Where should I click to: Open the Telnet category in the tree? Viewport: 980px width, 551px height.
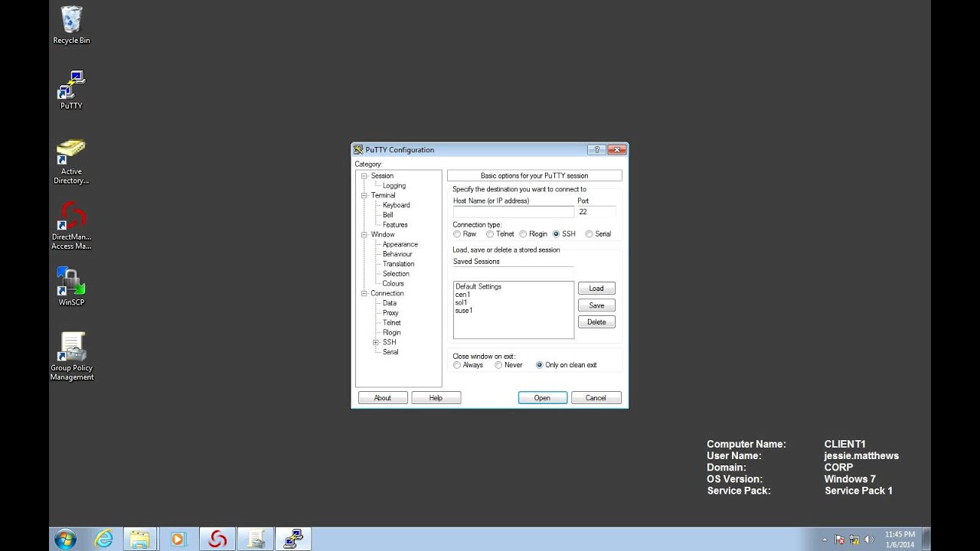(x=392, y=323)
